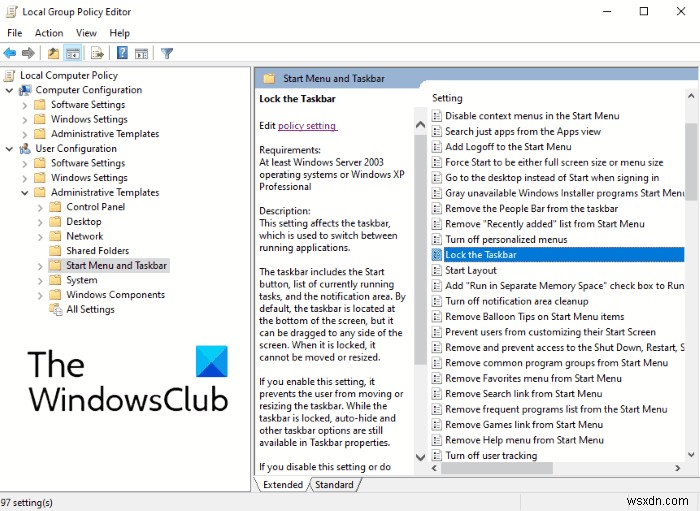Click the settings list scroll-right arrow
This screenshot has width=700, height=511.
pyautogui.click(x=678, y=468)
